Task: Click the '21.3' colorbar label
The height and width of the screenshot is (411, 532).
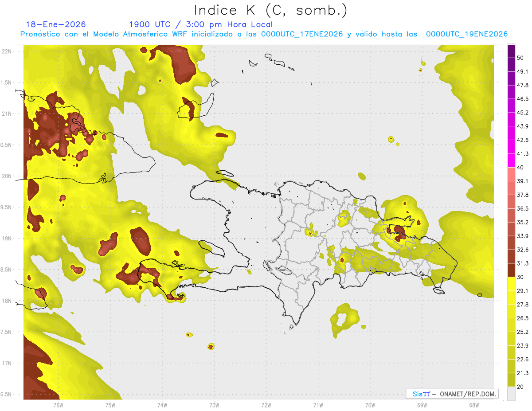Action: click(x=523, y=373)
